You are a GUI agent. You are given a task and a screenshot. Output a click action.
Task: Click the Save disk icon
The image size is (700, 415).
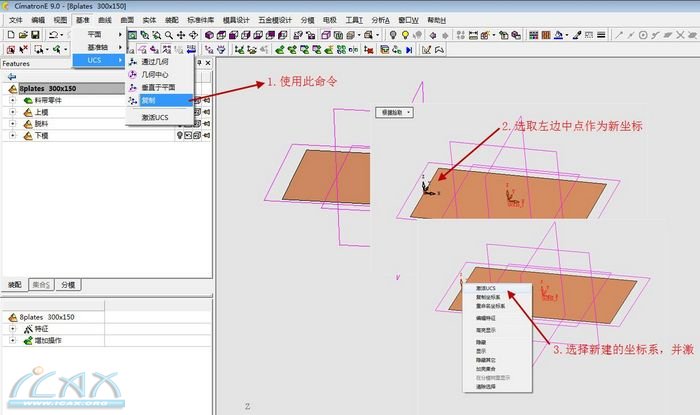tap(35, 35)
